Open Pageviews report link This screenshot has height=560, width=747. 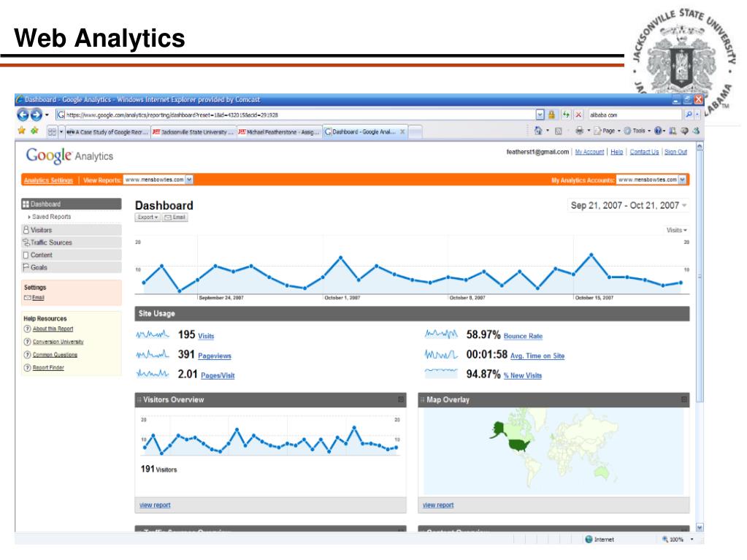[215, 356]
